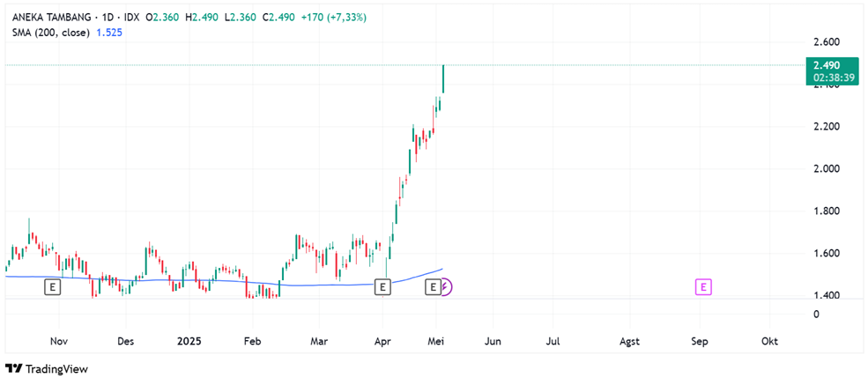Click the Apr label on the time axis
The image size is (868, 378).
(382, 342)
